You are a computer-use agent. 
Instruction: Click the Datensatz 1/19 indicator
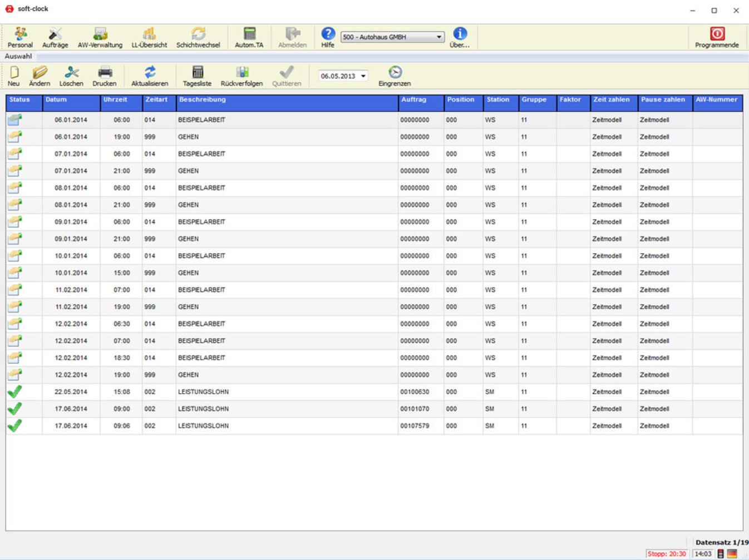click(x=722, y=542)
